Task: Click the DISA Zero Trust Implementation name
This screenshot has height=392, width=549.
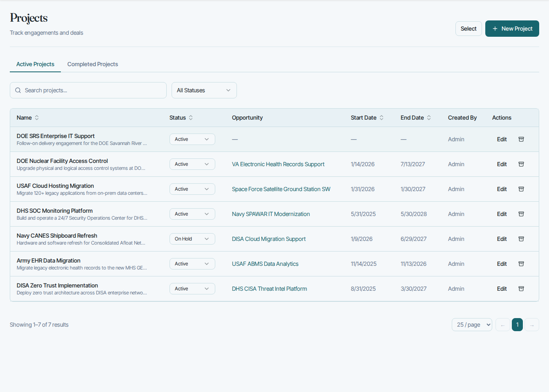Action: point(57,285)
